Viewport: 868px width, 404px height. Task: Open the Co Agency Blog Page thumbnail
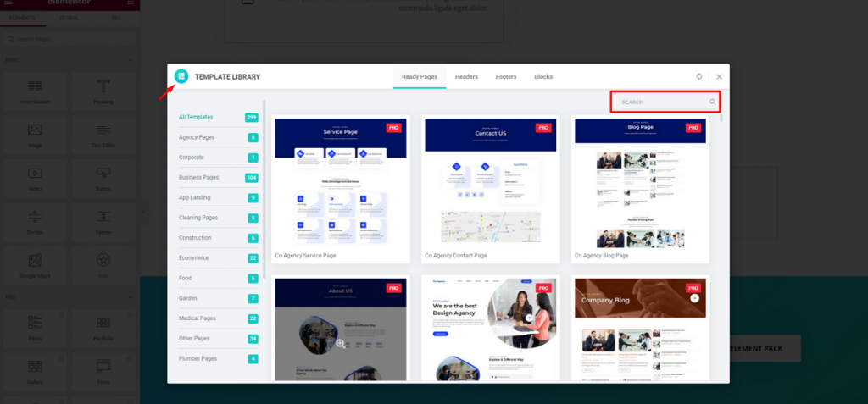point(640,183)
